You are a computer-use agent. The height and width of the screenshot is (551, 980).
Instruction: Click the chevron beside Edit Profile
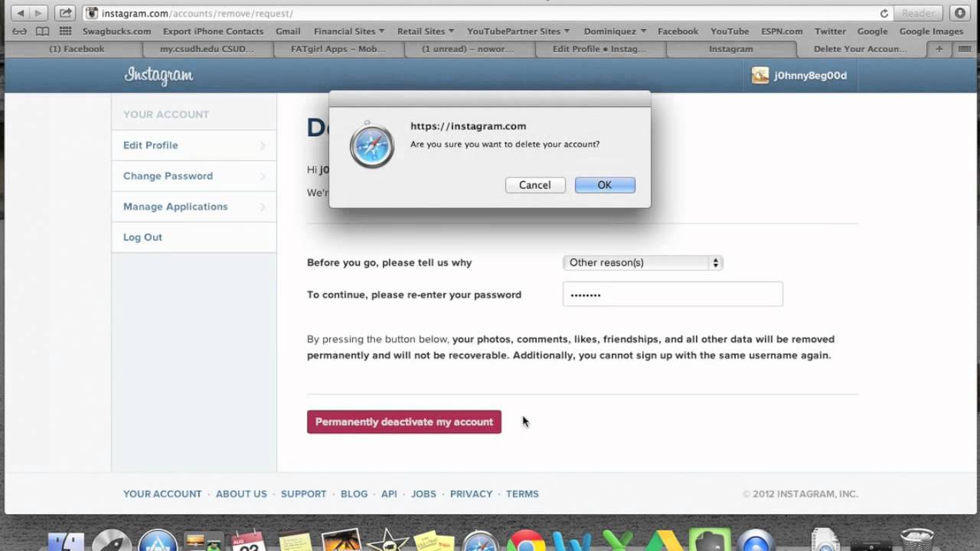(x=263, y=145)
